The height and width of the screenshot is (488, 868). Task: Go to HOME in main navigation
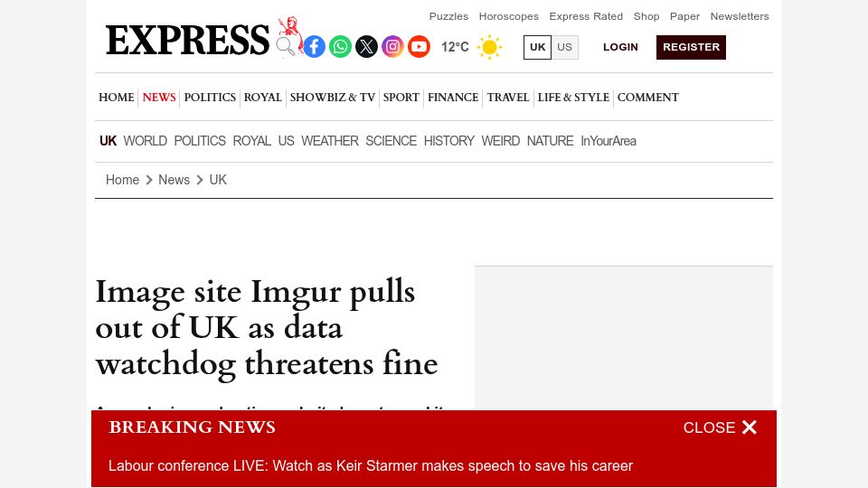pos(117,98)
